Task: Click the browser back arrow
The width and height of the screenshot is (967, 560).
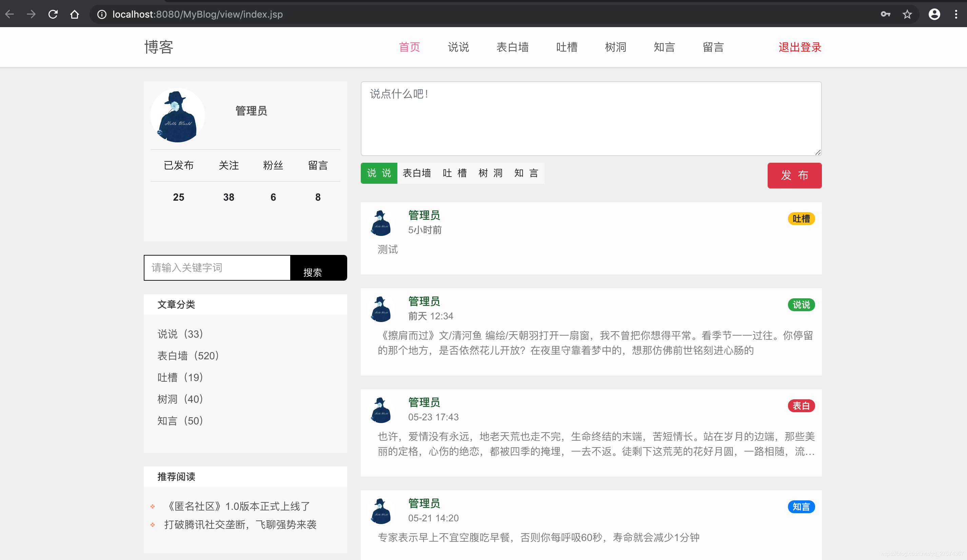Action: point(9,14)
